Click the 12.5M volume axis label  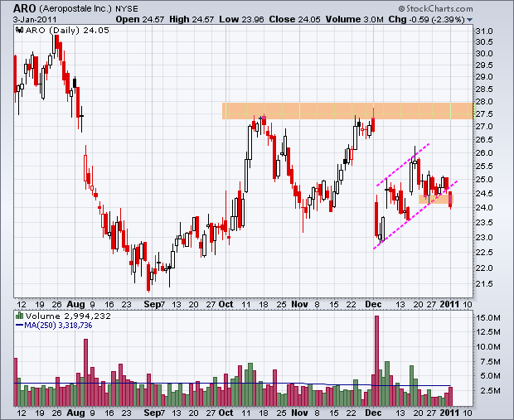click(x=488, y=332)
